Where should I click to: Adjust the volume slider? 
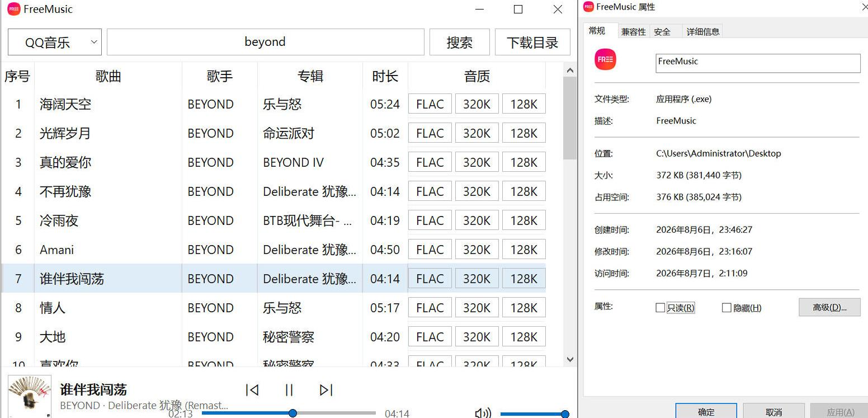click(x=534, y=414)
